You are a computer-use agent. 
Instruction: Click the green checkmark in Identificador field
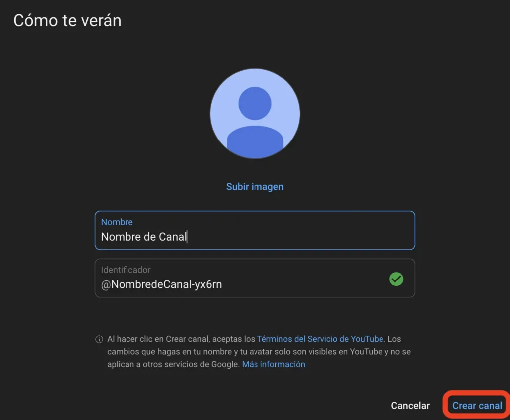click(x=396, y=279)
